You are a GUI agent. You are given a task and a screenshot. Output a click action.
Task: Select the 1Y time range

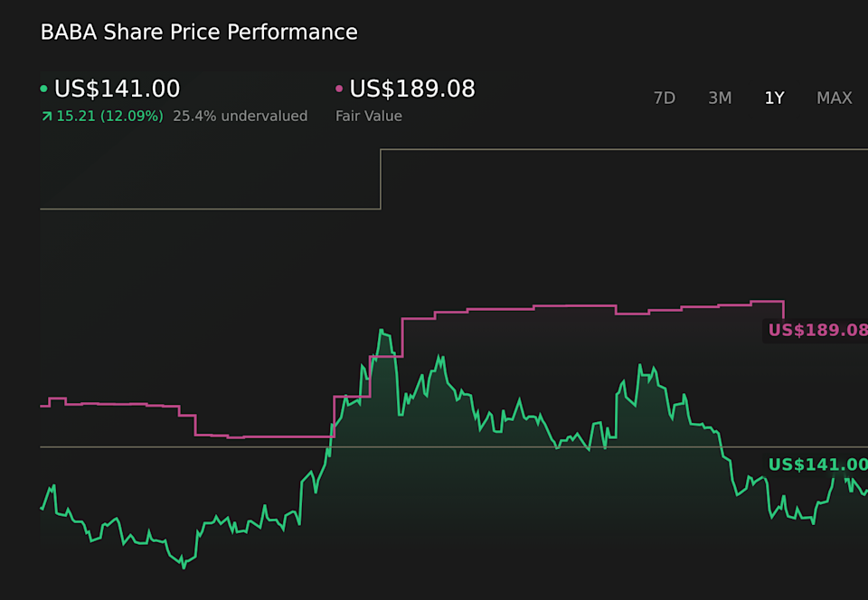coord(775,98)
